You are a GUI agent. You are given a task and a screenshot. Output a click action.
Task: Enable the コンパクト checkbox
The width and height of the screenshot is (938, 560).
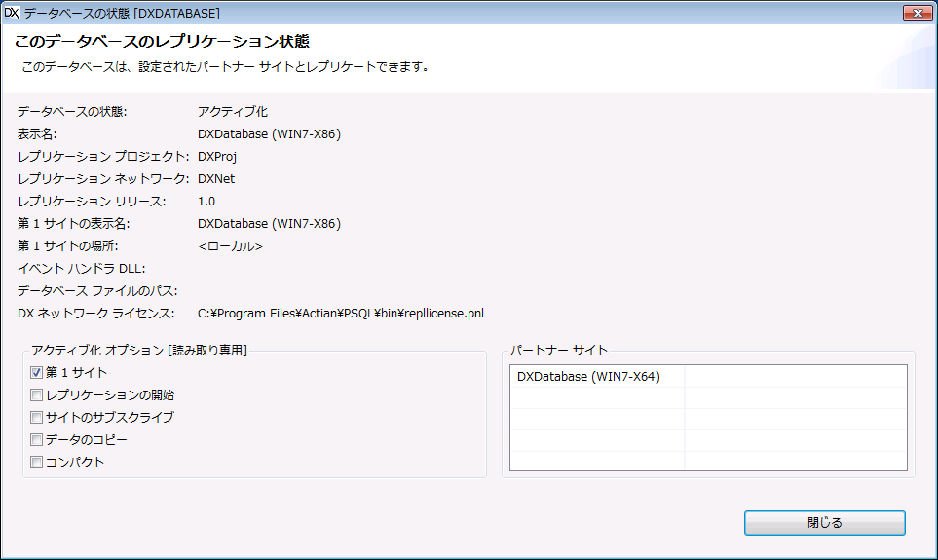click(37, 462)
